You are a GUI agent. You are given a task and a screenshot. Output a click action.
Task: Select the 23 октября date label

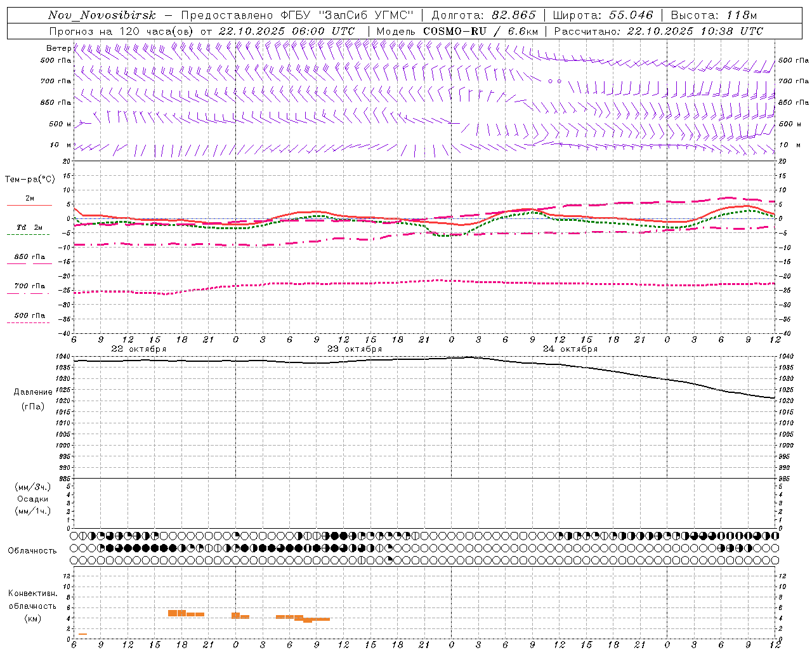[355, 349]
